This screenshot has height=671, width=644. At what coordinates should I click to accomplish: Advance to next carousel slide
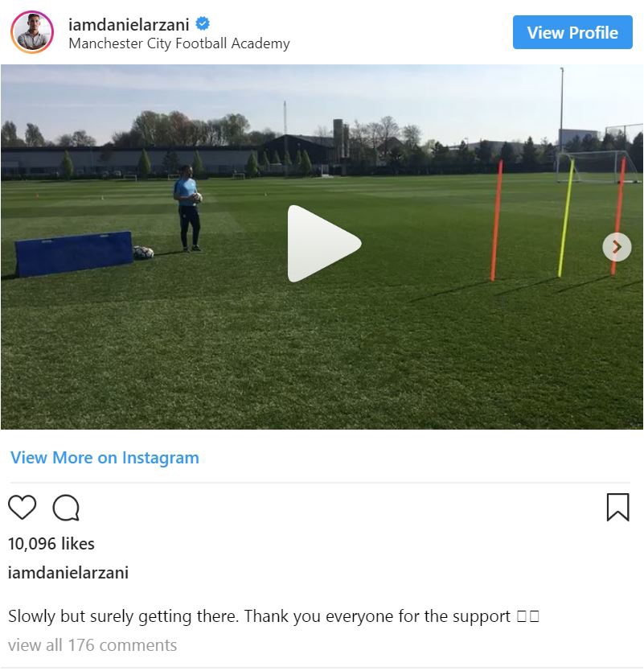point(617,247)
